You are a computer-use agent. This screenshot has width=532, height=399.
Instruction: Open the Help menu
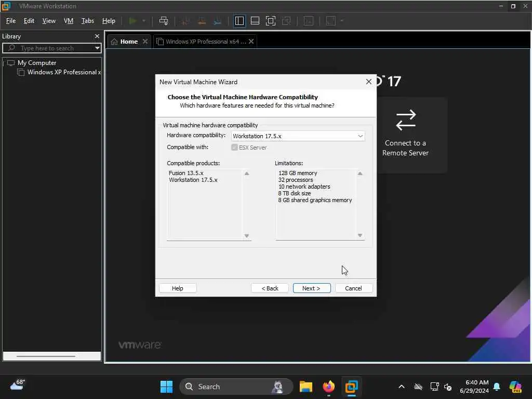(109, 21)
